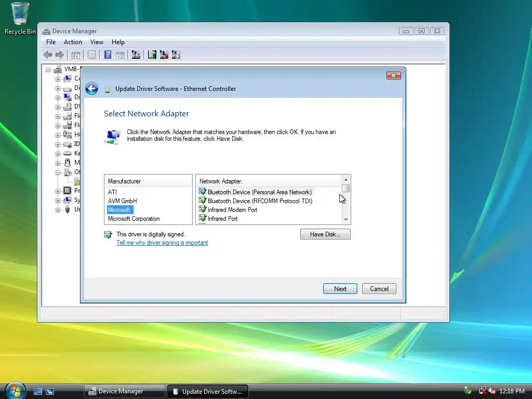
Task: Collapse the Other devices question-mark node
Action: [58, 172]
